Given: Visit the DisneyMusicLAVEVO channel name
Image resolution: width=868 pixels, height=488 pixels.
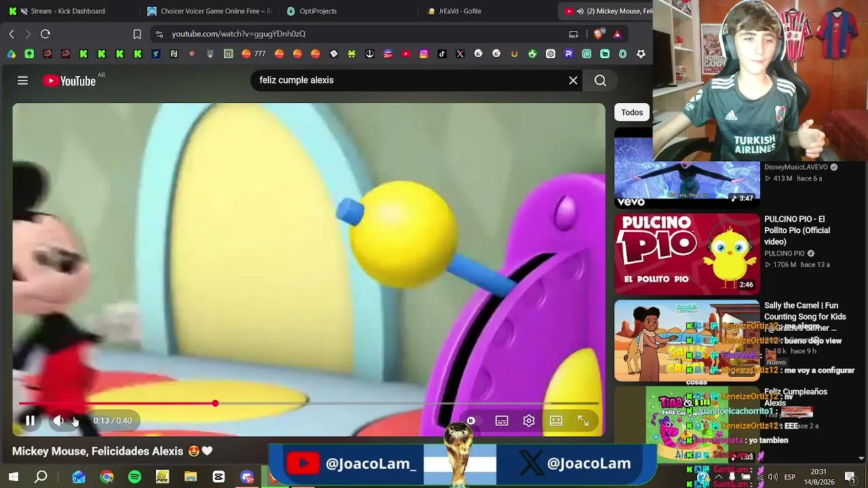Looking at the screenshot, I should [x=796, y=167].
